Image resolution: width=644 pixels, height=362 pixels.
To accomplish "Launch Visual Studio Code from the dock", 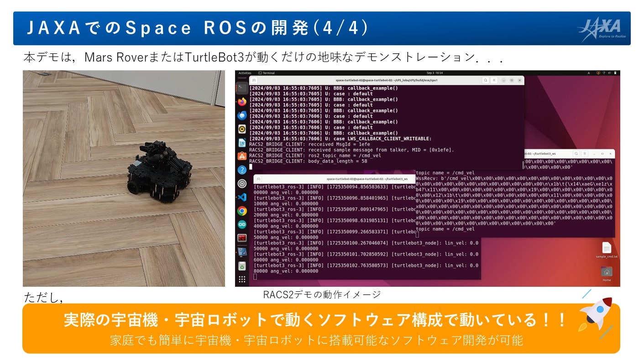I will click(242, 197).
